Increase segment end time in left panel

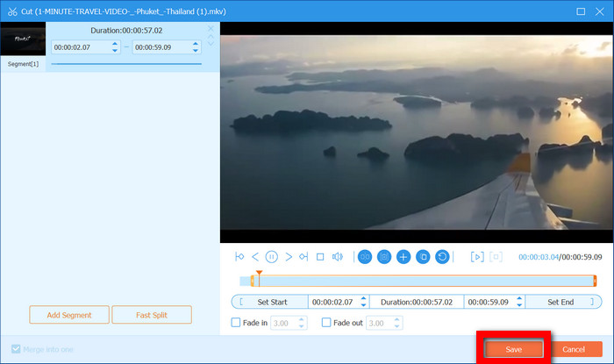point(196,44)
